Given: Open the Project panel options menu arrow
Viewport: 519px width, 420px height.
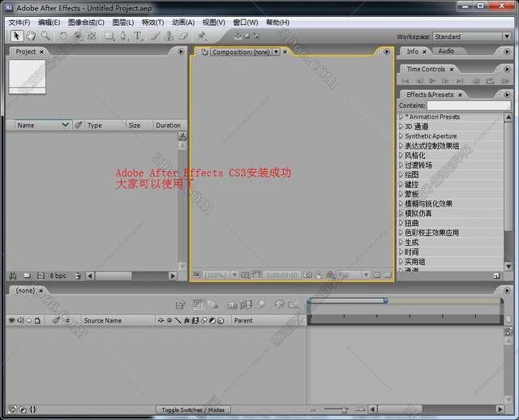Looking at the screenshot, I should click(181, 52).
